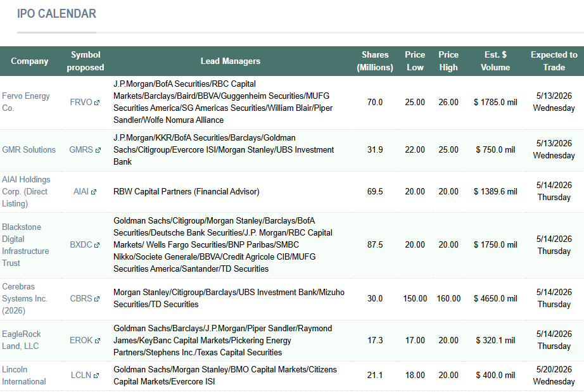584x392 pixels.
Task: Click Cerebras 160.00 price high cell
Action: (448, 298)
